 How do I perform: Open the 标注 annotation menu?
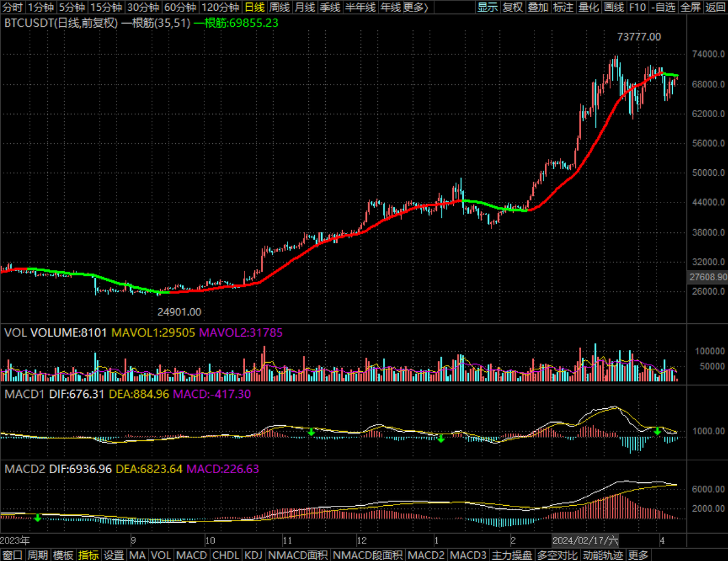[564, 7]
